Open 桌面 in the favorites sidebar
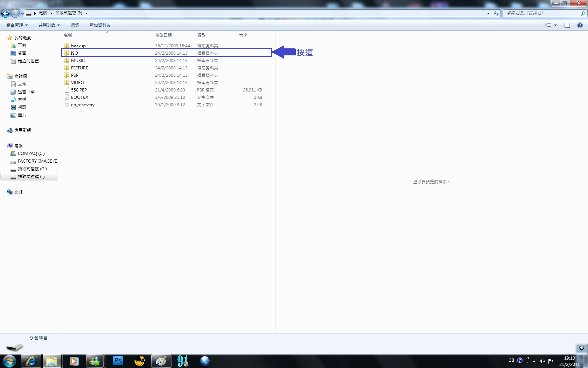Screen dimensions: 588x368 [19, 53]
